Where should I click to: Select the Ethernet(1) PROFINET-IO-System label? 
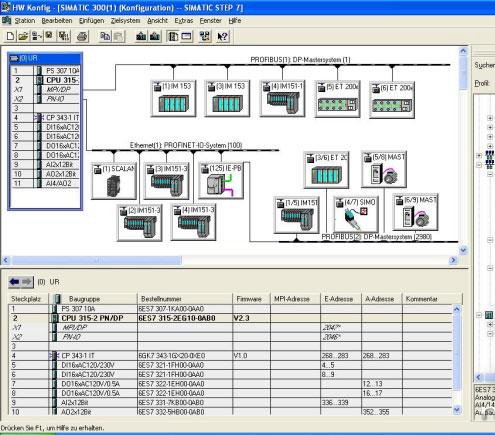point(186,145)
